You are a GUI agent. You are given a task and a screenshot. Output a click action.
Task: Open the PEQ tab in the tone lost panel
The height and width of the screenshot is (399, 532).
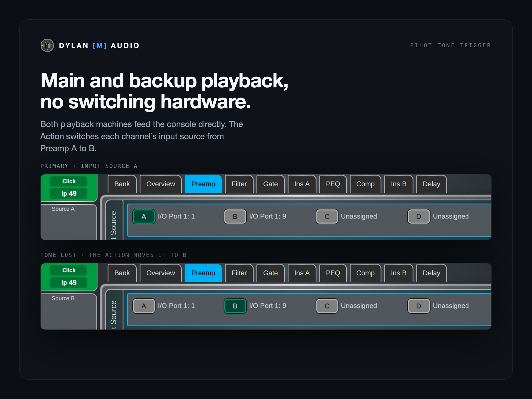pos(333,273)
